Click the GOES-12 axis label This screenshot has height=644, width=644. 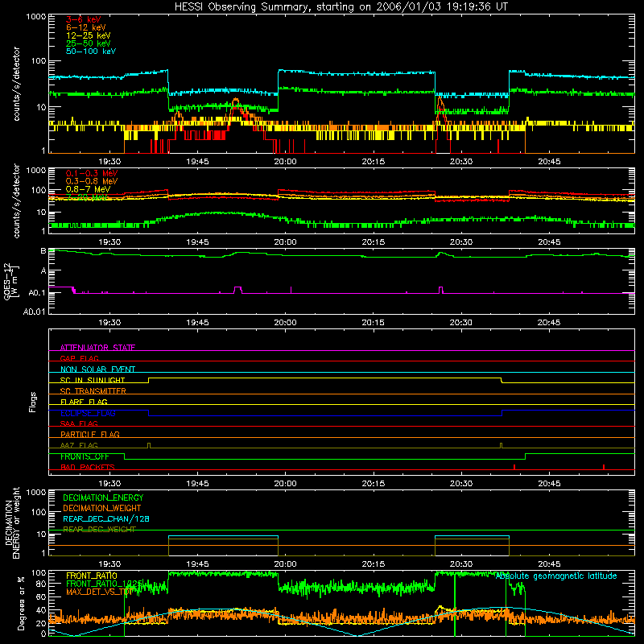(x=11, y=281)
